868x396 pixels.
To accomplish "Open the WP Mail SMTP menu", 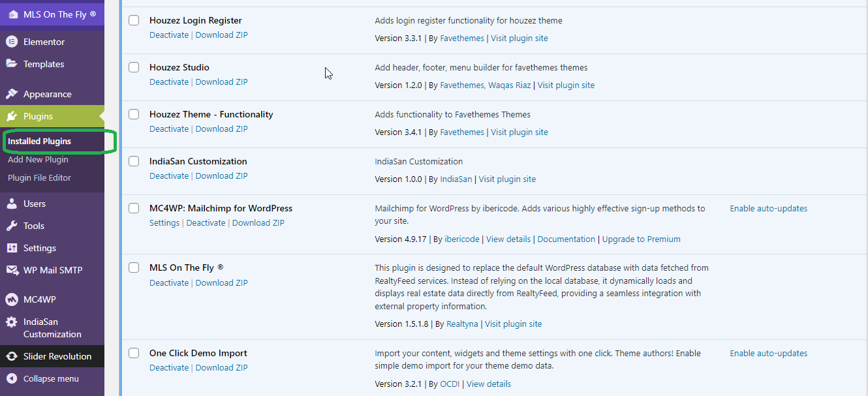I will point(52,270).
